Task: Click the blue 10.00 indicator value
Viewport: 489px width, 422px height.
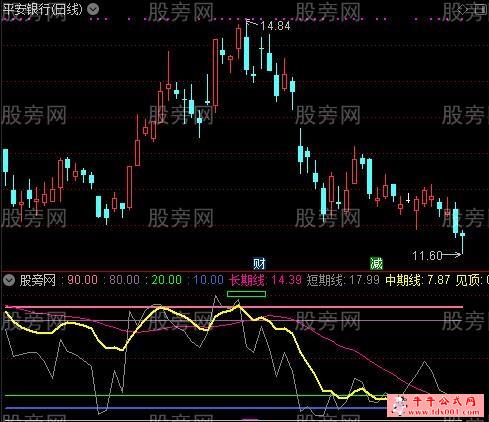Action: tap(208, 280)
